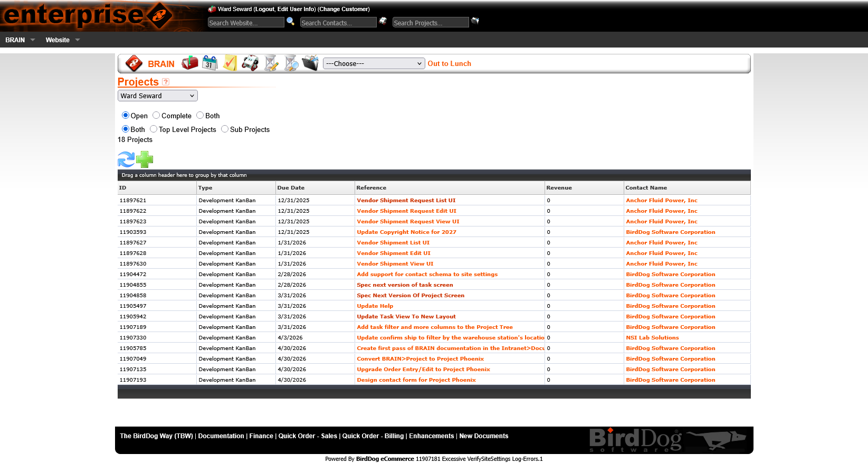Image resolution: width=868 pixels, height=463 pixels.
Task: Select the Complete radio button
Action: (156, 116)
